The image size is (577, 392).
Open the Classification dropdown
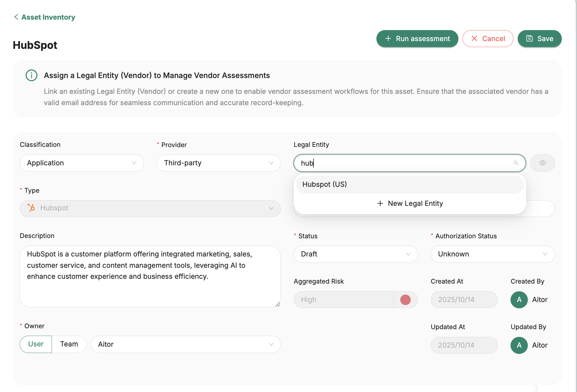82,163
